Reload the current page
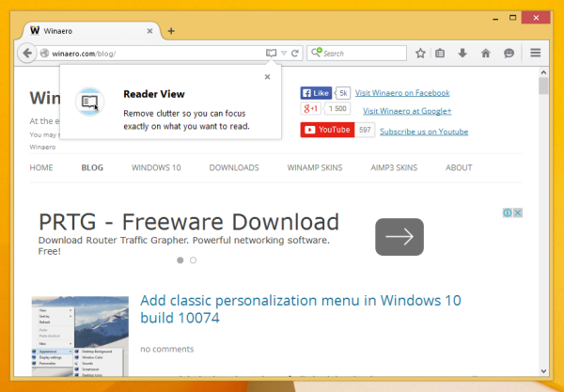Image resolution: width=564 pixels, height=392 pixels. [295, 54]
